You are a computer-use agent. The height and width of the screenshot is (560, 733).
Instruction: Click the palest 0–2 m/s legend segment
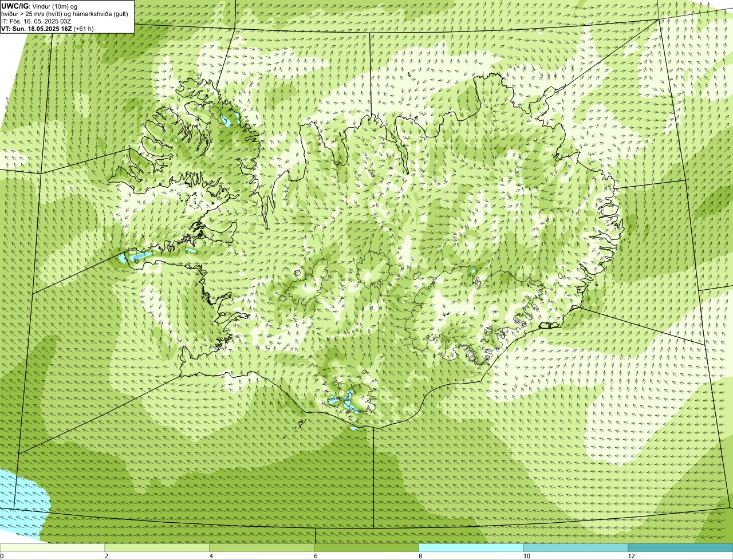[x=53, y=547]
